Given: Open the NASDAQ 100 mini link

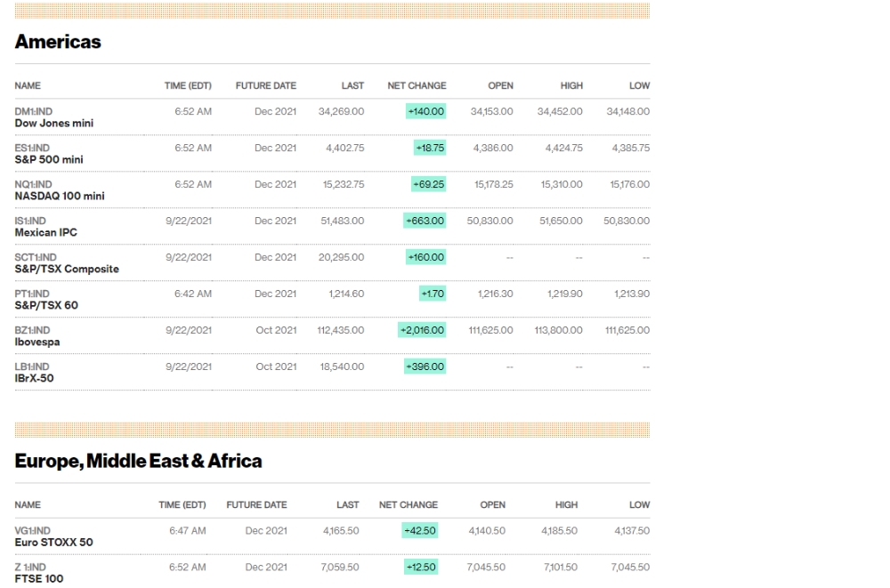Looking at the screenshot, I should click(60, 196).
